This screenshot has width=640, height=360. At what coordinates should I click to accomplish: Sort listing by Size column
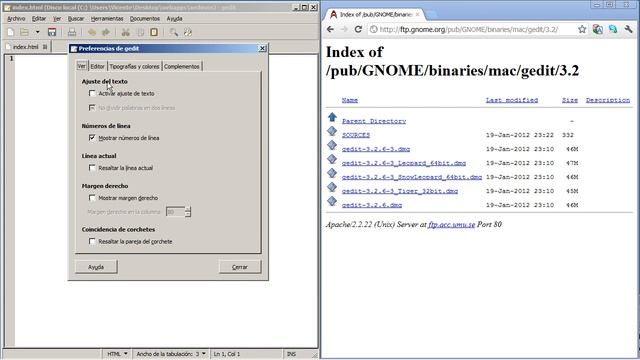tap(570, 100)
